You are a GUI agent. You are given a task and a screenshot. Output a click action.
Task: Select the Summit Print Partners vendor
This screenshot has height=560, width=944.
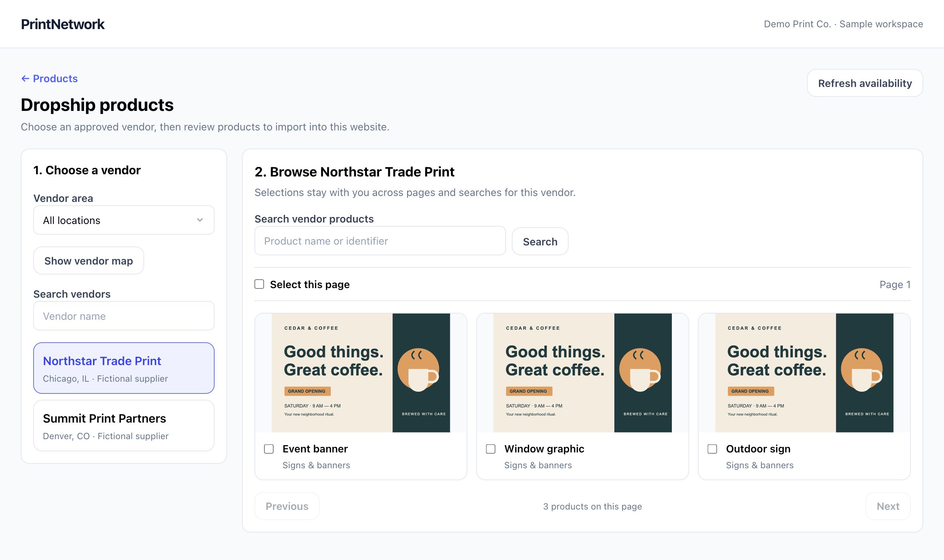(x=124, y=426)
